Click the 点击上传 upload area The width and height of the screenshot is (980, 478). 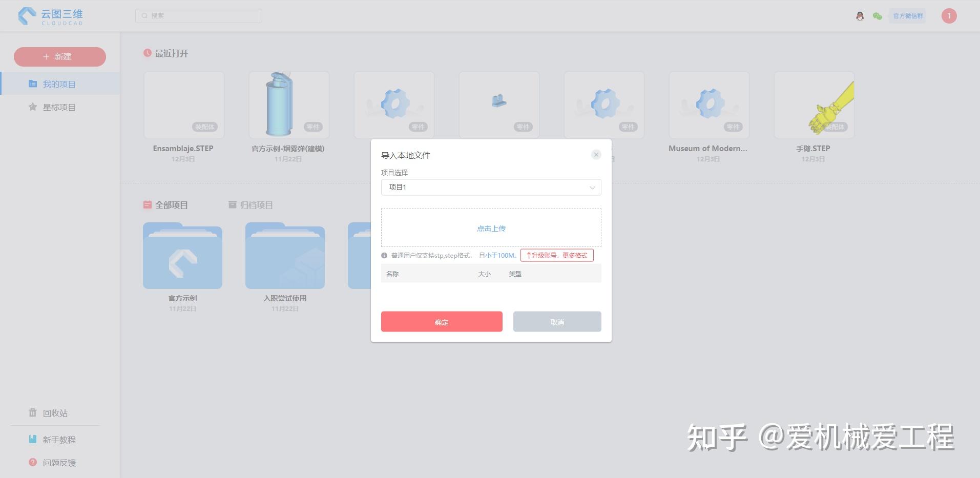(490, 228)
